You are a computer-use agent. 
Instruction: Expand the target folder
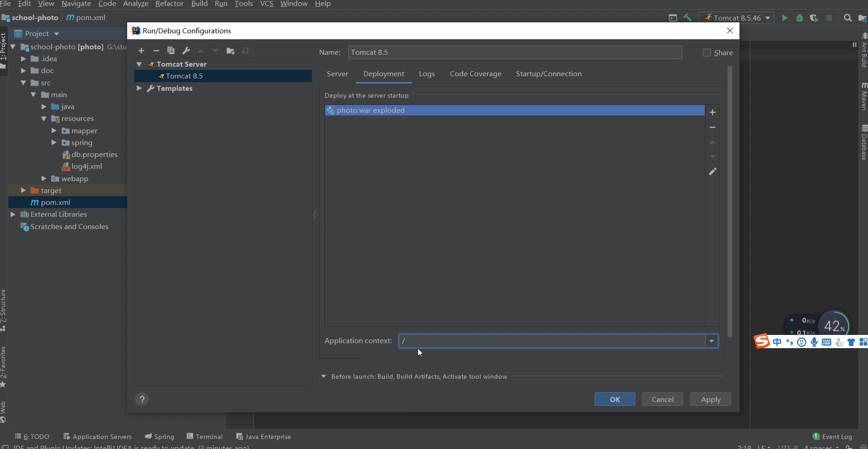click(23, 190)
